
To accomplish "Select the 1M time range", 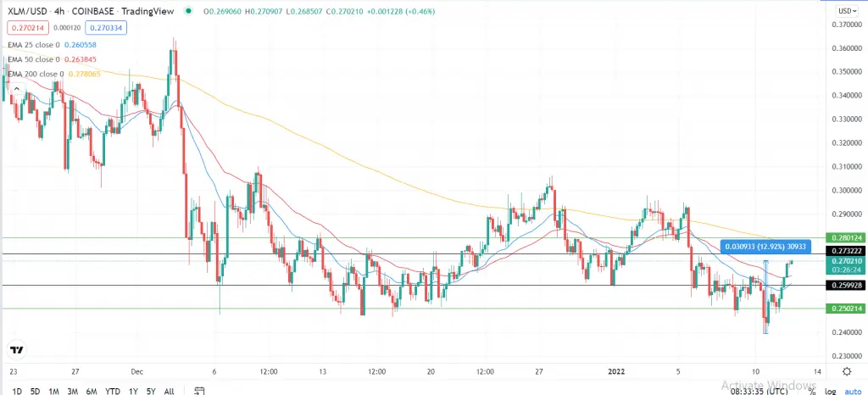I will 53,391.
